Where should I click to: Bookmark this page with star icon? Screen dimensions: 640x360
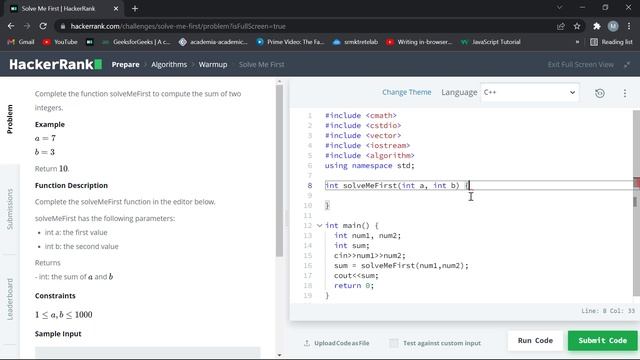point(577,26)
